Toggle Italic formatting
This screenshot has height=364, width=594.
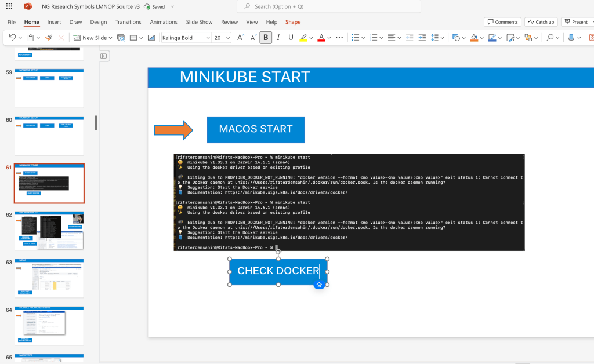click(x=278, y=38)
